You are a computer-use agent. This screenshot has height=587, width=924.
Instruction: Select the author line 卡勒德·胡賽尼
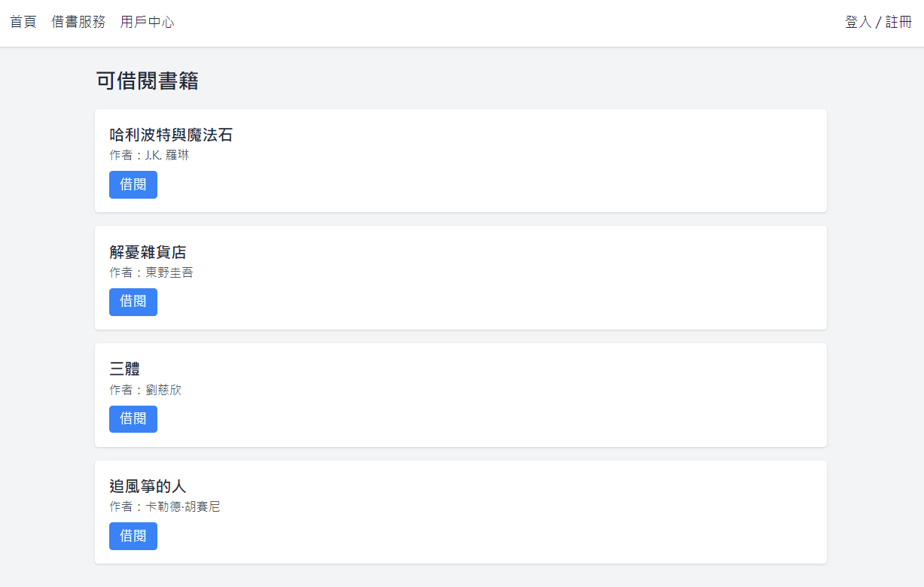[165, 506]
